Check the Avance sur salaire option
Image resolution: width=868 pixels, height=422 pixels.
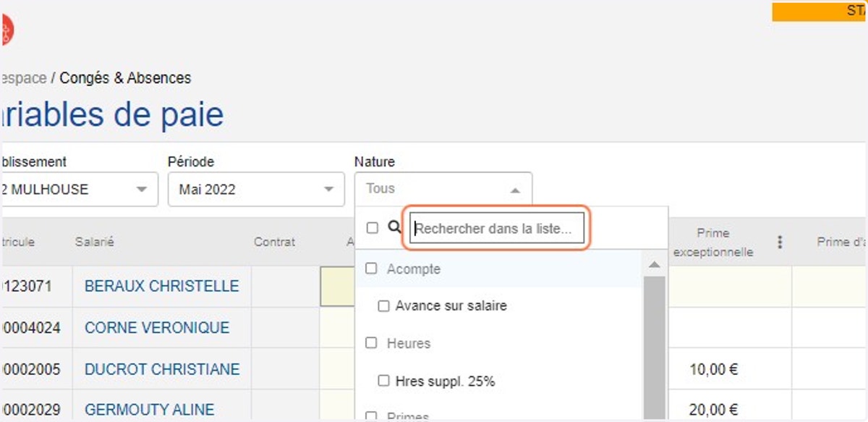(x=384, y=306)
